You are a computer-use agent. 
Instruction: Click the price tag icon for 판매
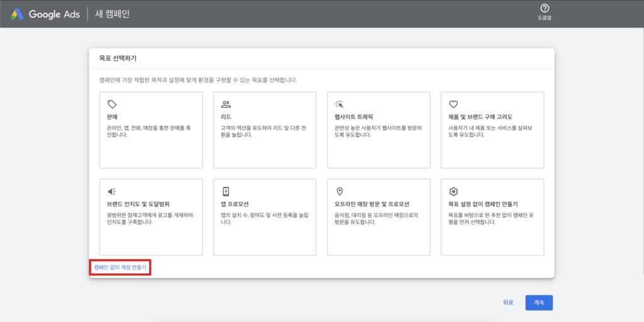pyautogui.click(x=112, y=104)
